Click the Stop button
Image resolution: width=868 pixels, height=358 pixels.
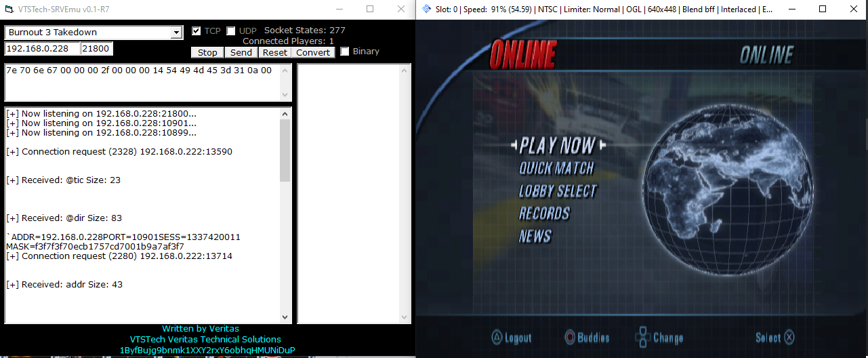coord(207,52)
